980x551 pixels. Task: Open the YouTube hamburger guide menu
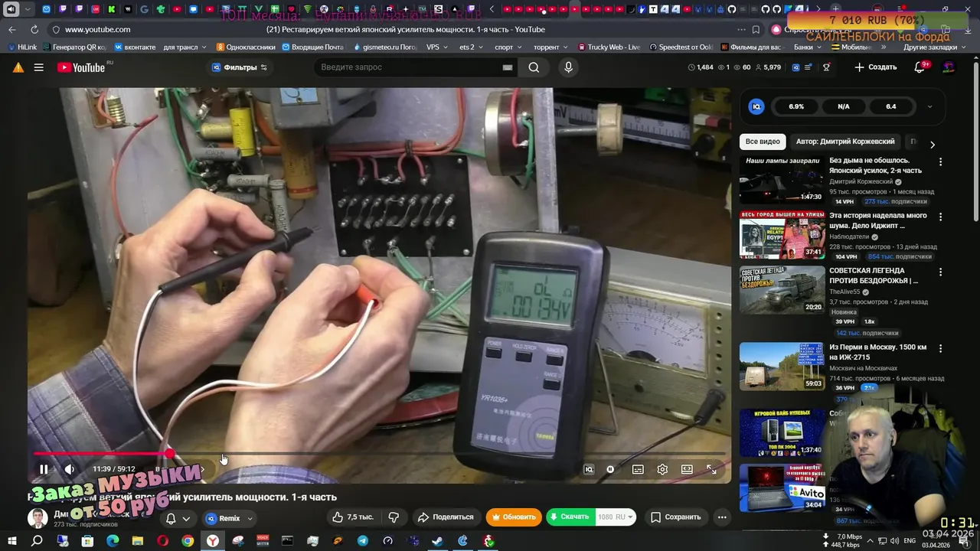pos(38,67)
